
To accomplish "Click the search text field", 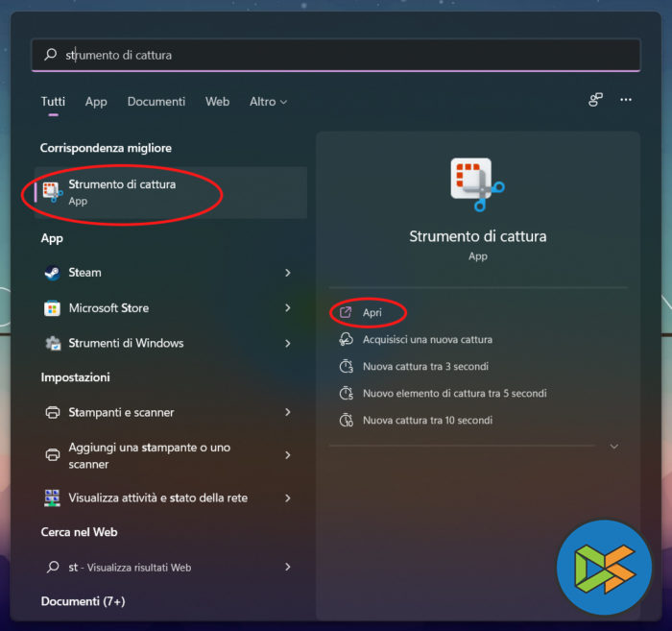I will pos(336,55).
